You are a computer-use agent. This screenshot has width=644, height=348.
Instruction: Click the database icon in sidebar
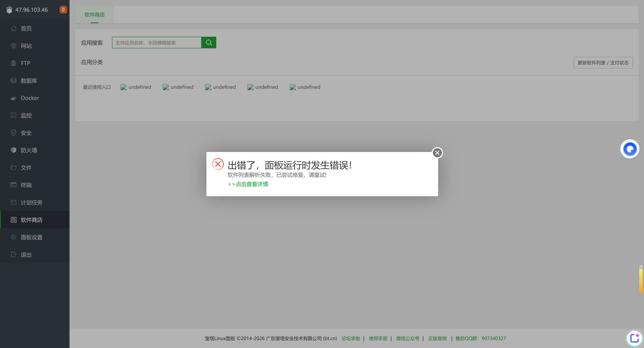(x=14, y=81)
